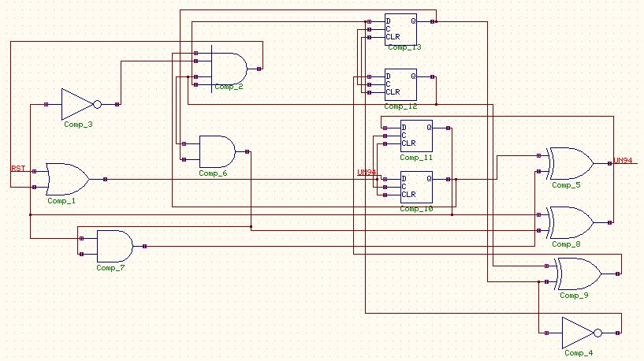Screen dimensions: 644x361
Task: Click the Q output pin of Comp_12
Action: click(432, 76)
